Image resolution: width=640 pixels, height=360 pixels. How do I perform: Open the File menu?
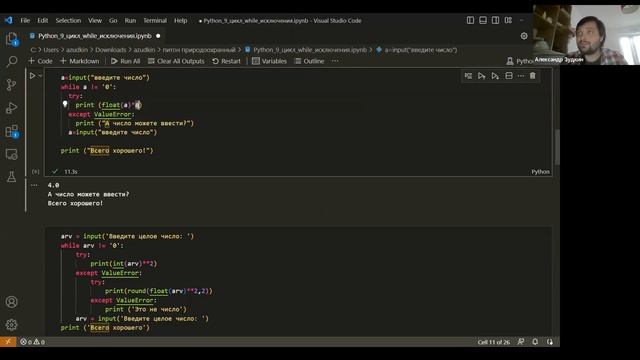(25, 20)
